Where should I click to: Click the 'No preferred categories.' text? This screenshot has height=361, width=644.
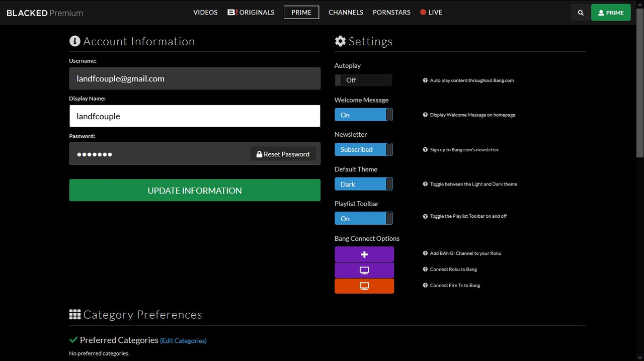[99, 353]
